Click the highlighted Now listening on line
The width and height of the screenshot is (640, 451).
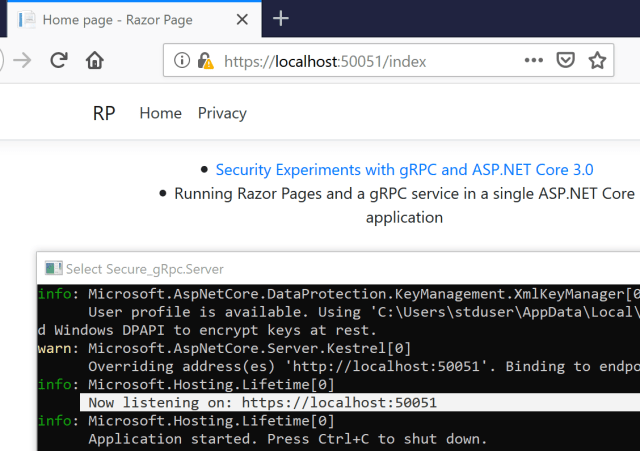click(x=262, y=402)
